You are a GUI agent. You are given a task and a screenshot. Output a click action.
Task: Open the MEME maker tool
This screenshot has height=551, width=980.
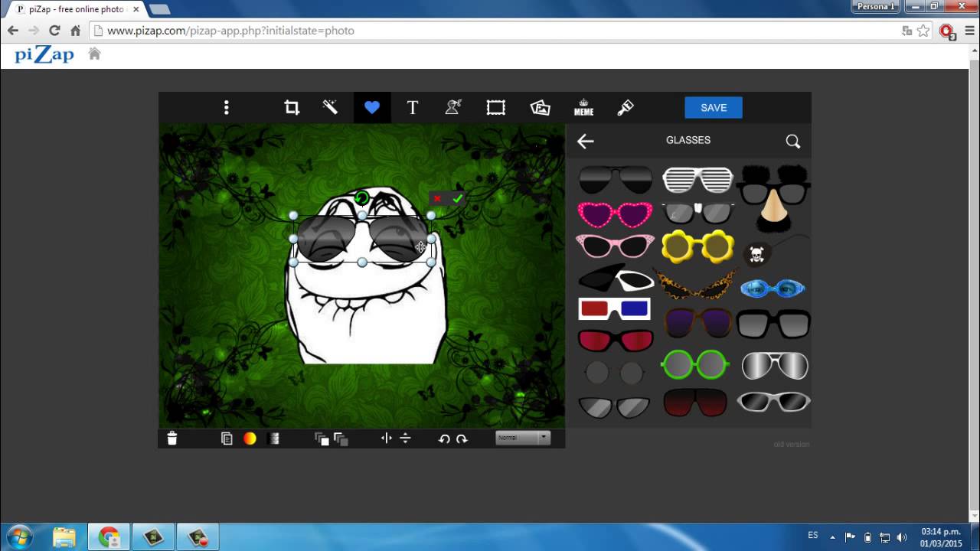pos(583,108)
